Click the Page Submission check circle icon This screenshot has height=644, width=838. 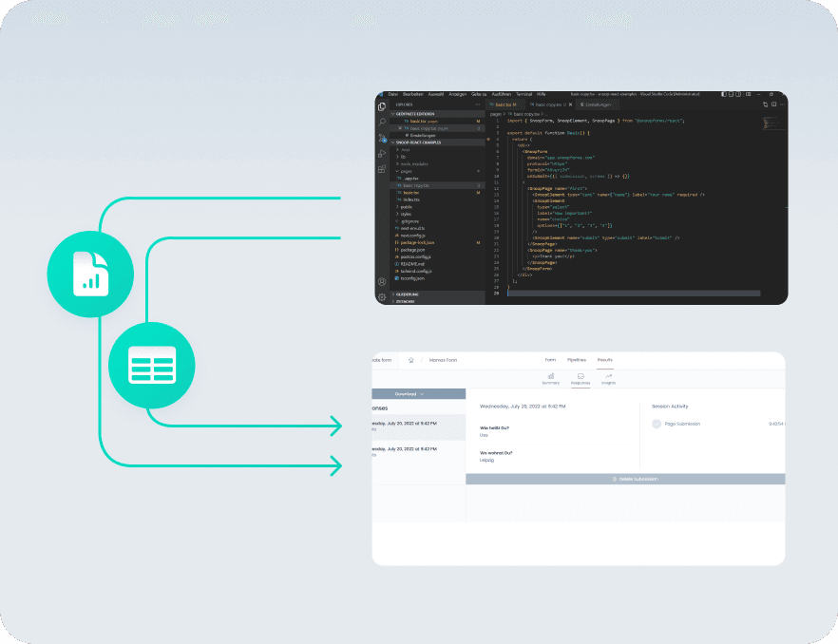point(657,424)
